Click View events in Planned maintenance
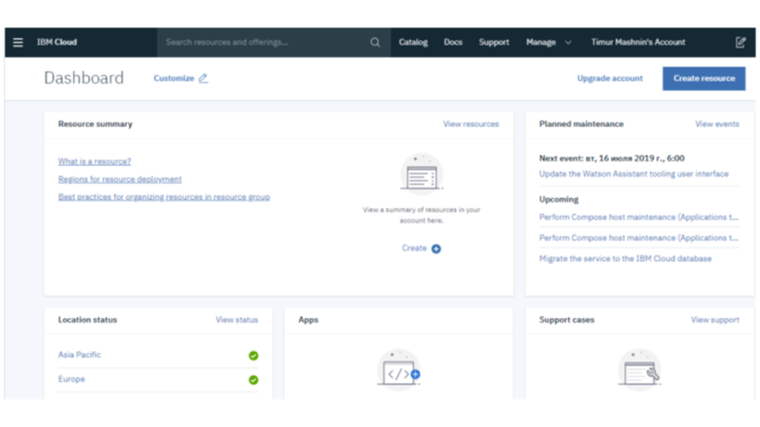This screenshot has height=427, width=760. coord(717,124)
